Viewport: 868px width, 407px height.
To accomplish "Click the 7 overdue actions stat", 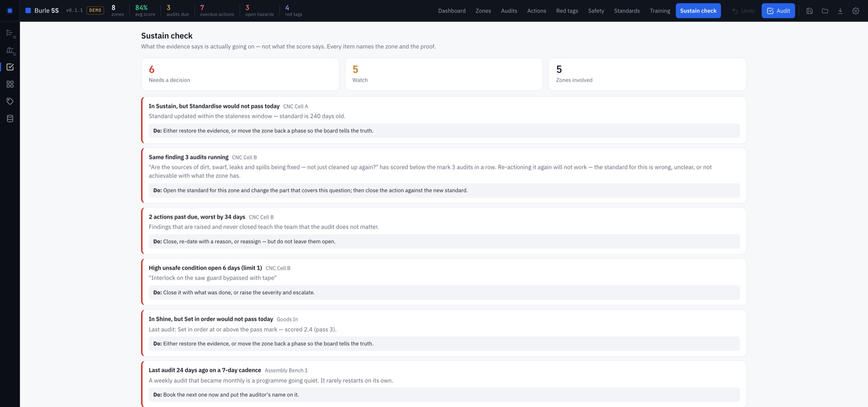I will [217, 11].
